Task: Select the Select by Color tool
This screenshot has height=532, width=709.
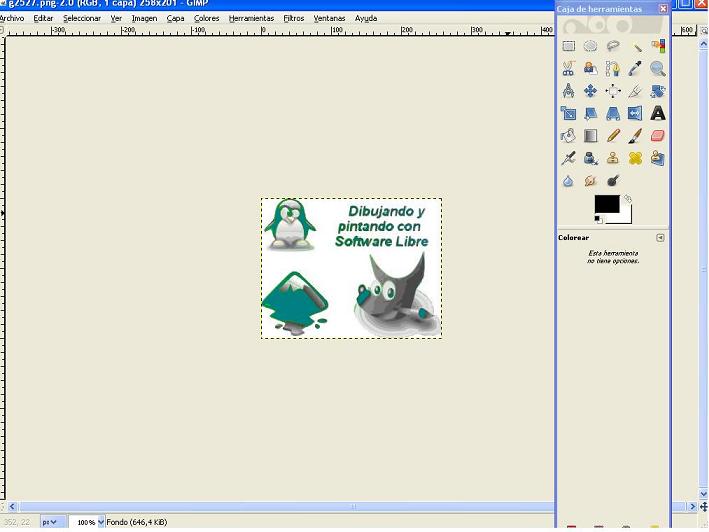Action: click(x=657, y=46)
